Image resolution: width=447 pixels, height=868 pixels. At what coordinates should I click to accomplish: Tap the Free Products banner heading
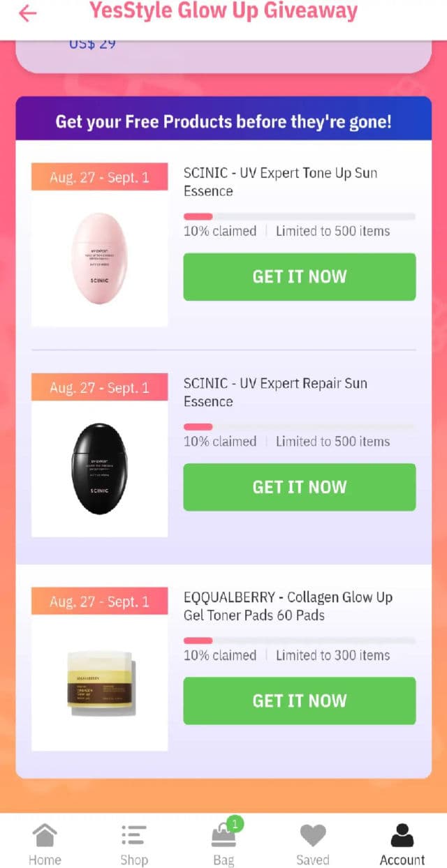point(223,121)
